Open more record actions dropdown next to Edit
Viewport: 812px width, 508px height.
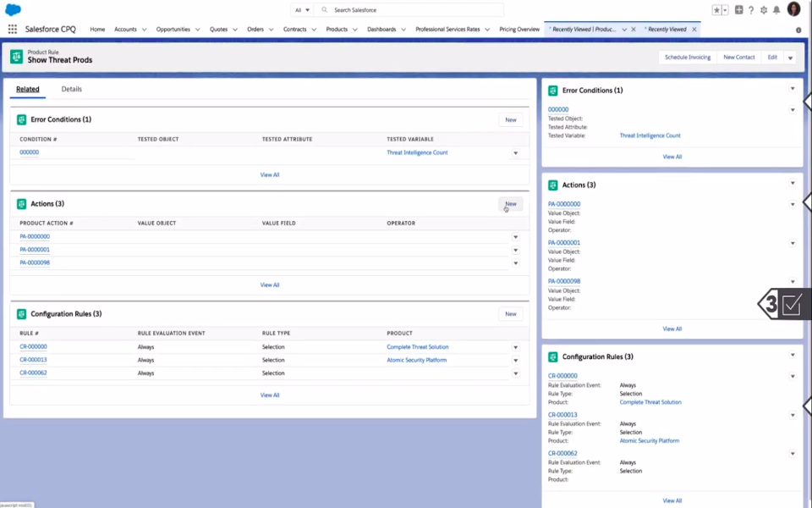click(790, 58)
